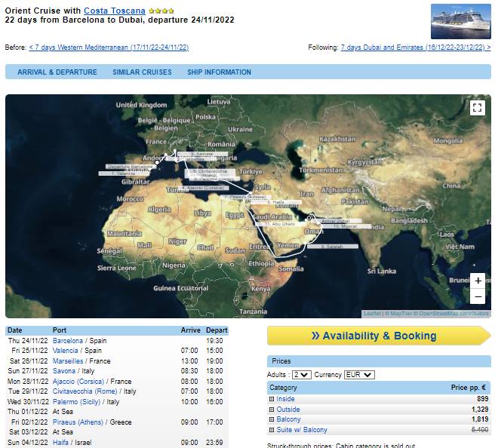
Task: Click the struck-through 5,400 Suite price
Action: tap(480, 430)
